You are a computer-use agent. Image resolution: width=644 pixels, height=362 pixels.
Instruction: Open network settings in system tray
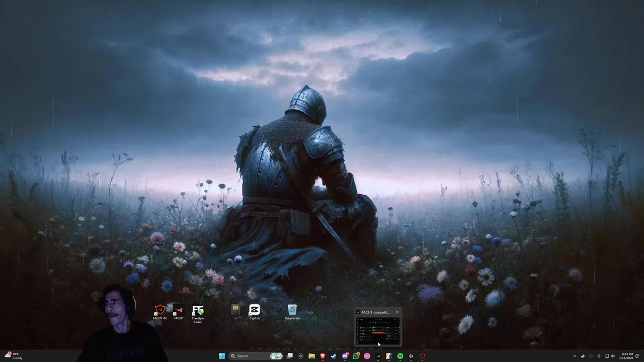point(607,356)
